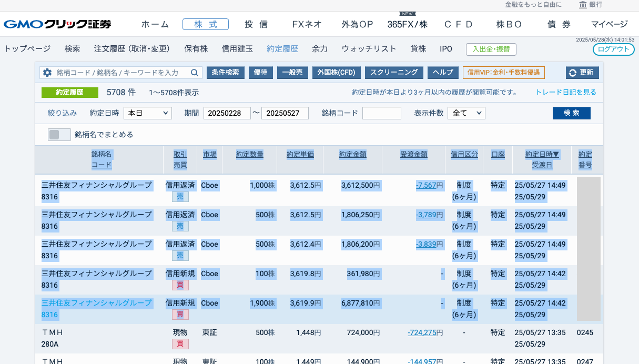
Task: Click the 6,877,810円 amount cell
Action: [361, 303]
